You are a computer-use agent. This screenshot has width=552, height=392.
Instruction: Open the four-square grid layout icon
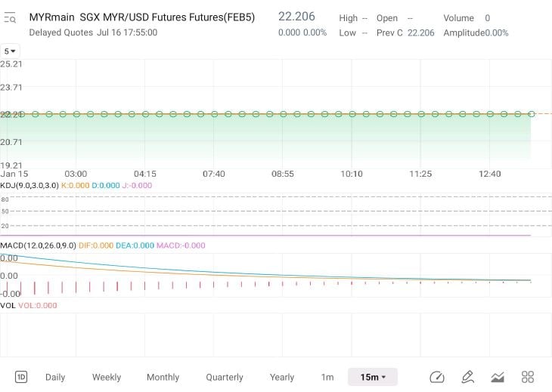[528, 377]
